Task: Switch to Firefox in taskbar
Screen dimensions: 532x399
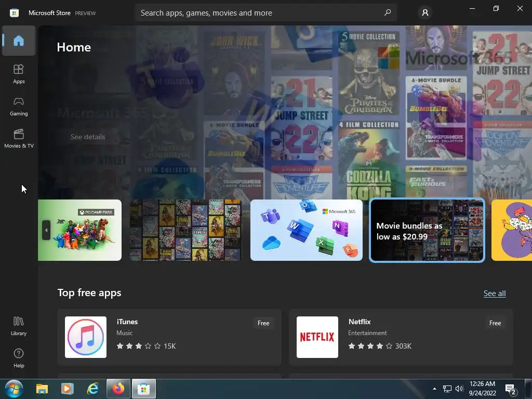Action: pos(118,389)
